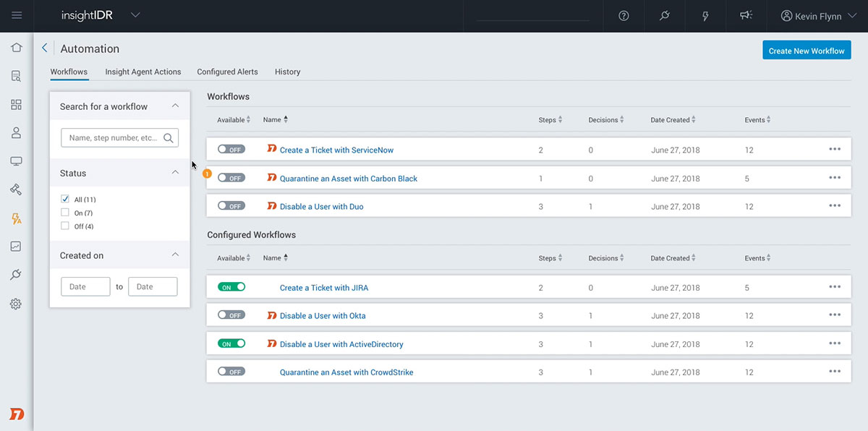
Task: Click the orange badge on Carbon Black row
Action: [207, 174]
